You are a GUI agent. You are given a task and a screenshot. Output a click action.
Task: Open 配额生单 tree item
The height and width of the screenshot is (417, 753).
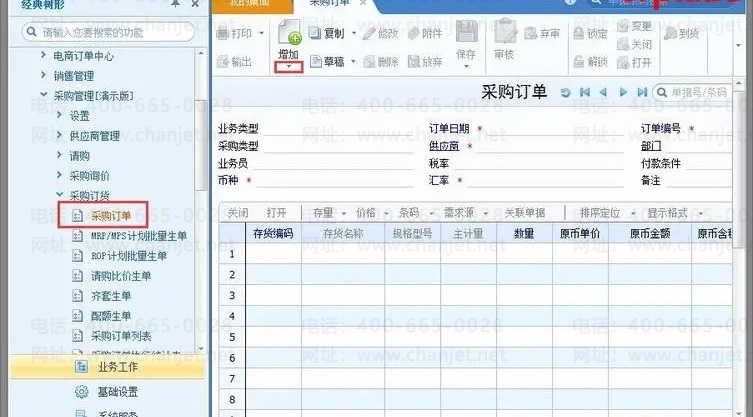111,316
